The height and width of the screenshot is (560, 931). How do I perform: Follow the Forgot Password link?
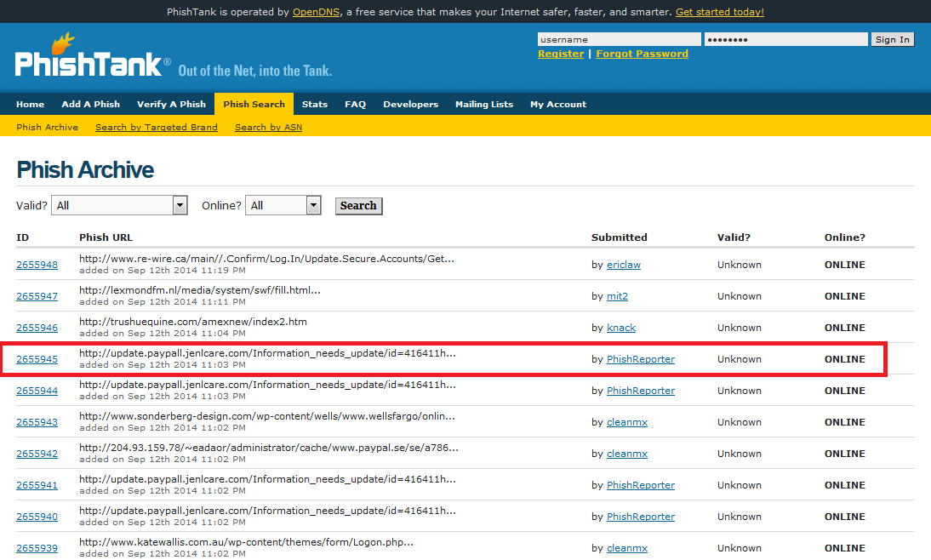coord(642,54)
